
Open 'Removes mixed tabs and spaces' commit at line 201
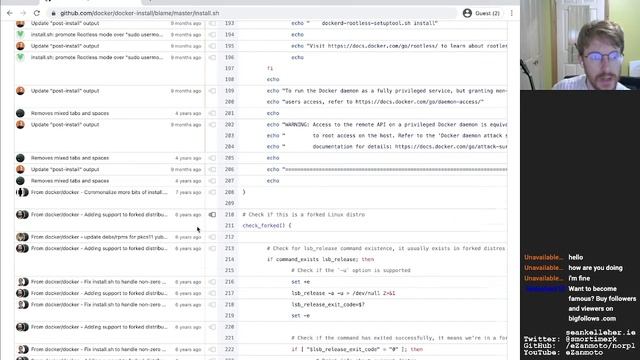(x=70, y=113)
